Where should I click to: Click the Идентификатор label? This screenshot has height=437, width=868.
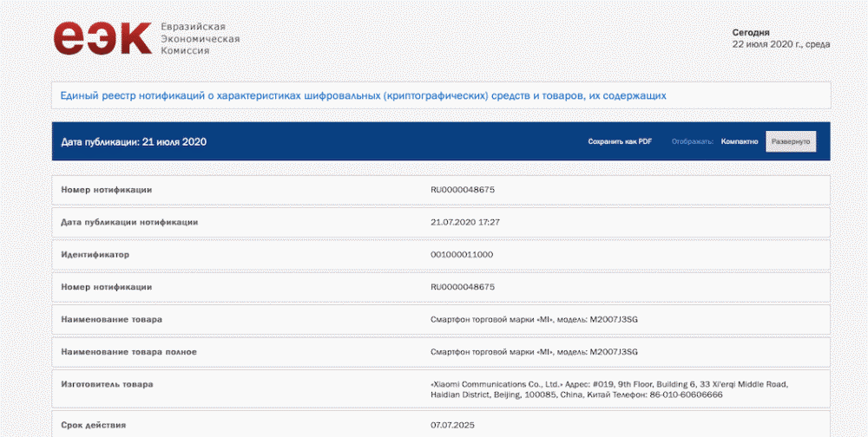coord(95,255)
